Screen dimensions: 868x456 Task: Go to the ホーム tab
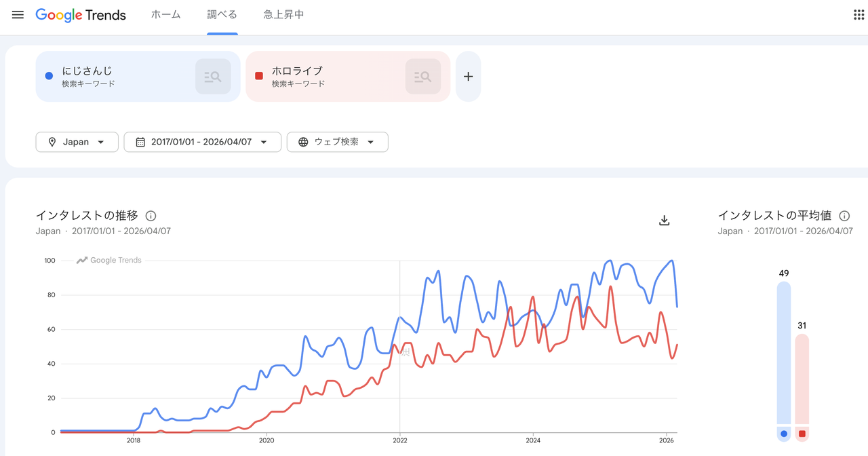click(x=165, y=15)
